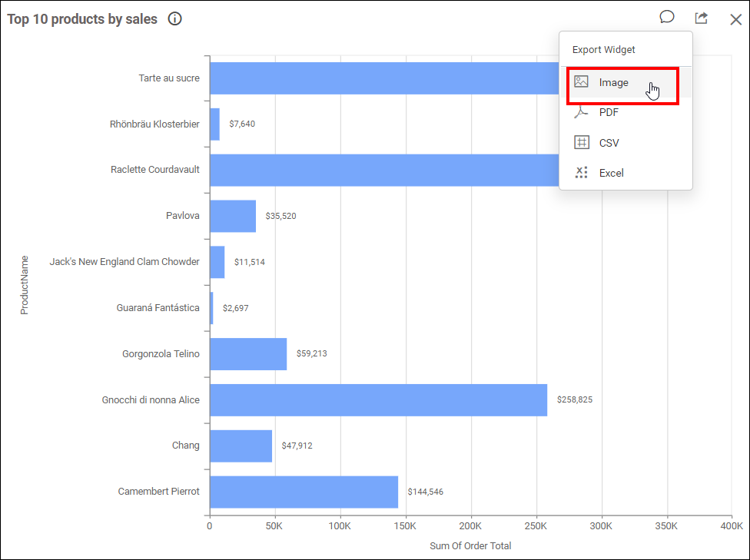Click the CSV grid icon in export menu
The height and width of the screenshot is (560, 750).
(x=582, y=143)
